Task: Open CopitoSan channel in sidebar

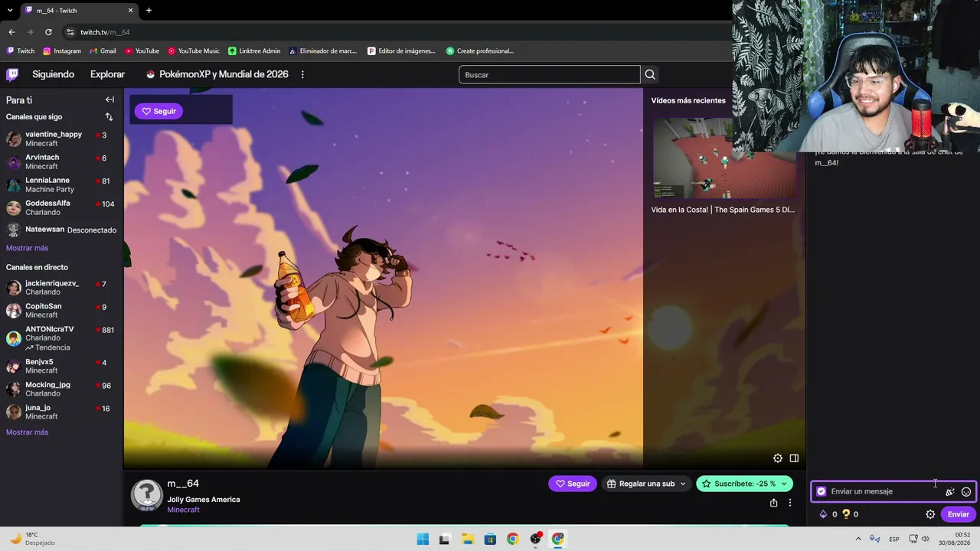Action: 61,311
